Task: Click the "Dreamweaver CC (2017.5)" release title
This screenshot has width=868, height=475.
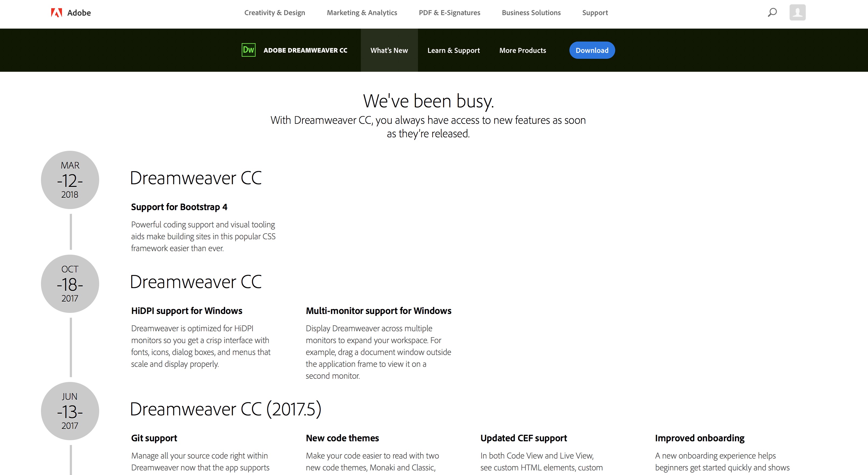Action: pyautogui.click(x=226, y=409)
